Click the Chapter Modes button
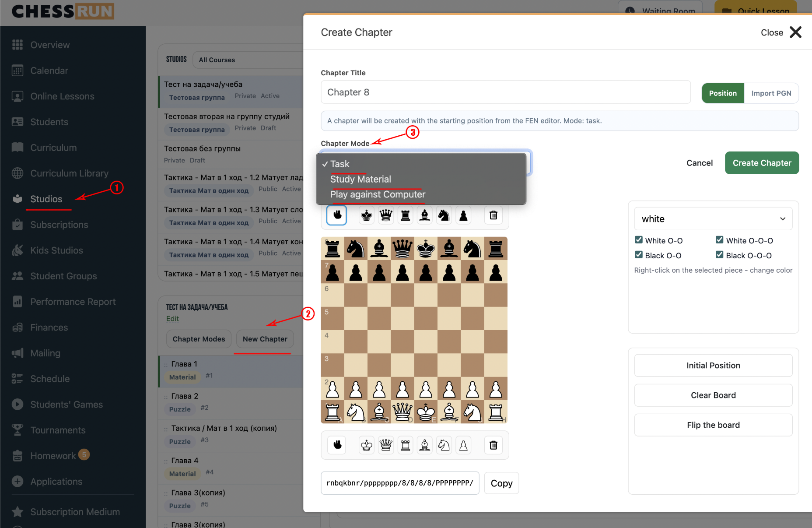This screenshot has height=528, width=812. (x=199, y=339)
